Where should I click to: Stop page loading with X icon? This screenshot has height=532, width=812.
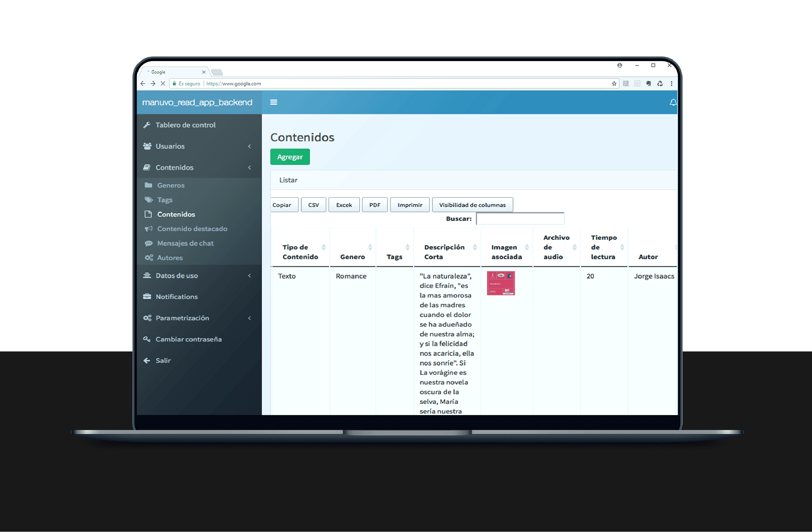coord(163,83)
